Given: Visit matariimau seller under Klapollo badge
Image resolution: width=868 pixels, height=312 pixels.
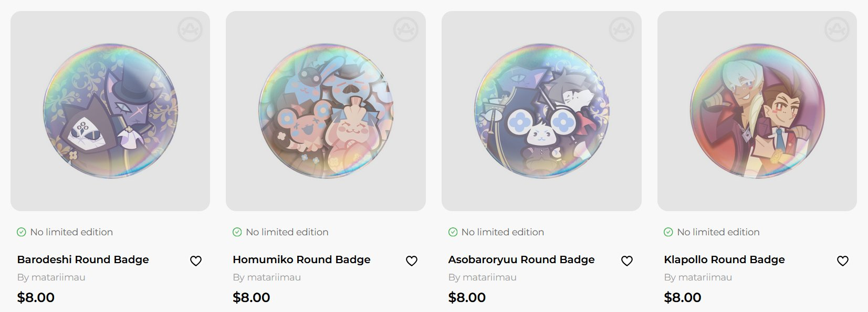Looking at the screenshot, I should click(x=705, y=277).
